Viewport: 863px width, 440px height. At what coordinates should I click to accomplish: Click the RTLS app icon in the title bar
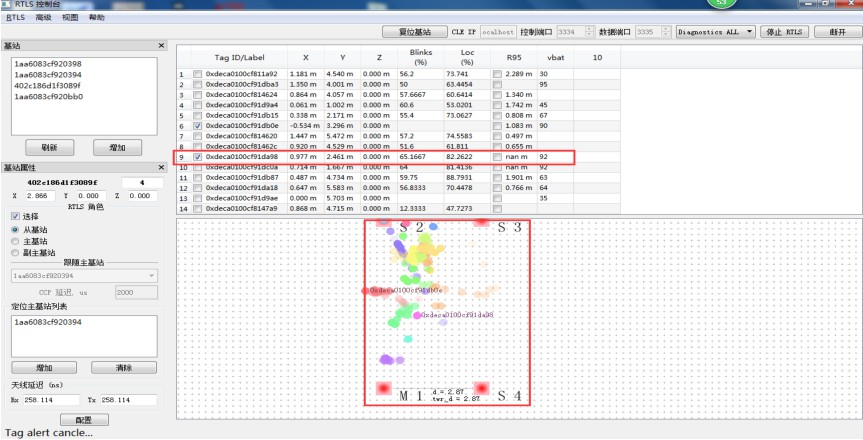coord(6,5)
